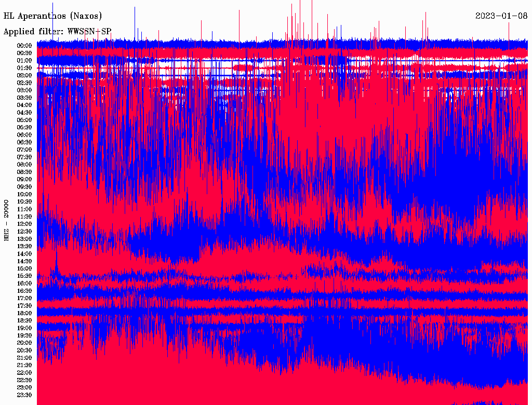Select the 06:00 time label
The height and width of the screenshot is (405, 532).
pos(24,135)
